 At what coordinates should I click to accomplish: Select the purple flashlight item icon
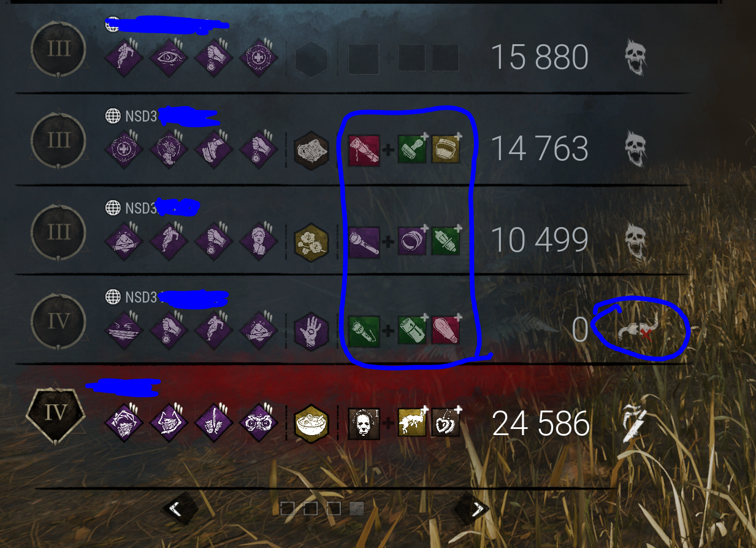click(364, 241)
